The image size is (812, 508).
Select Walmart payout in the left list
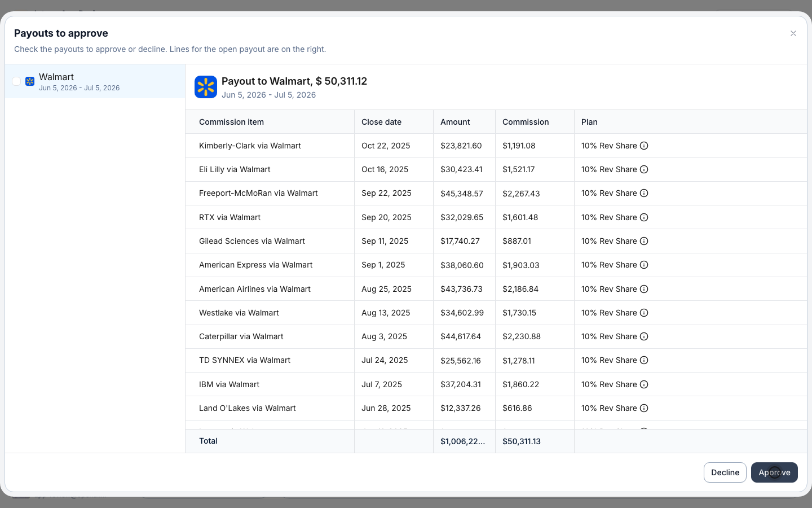coord(95,81)
